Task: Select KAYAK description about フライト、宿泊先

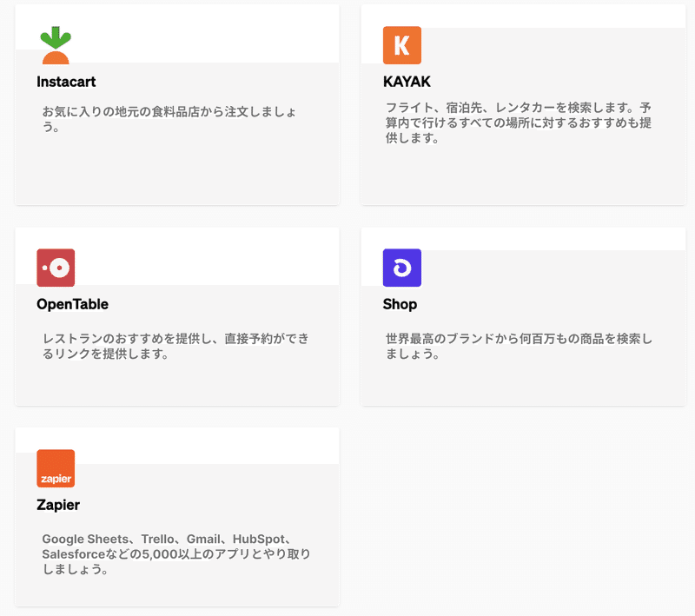Action: 518,123
